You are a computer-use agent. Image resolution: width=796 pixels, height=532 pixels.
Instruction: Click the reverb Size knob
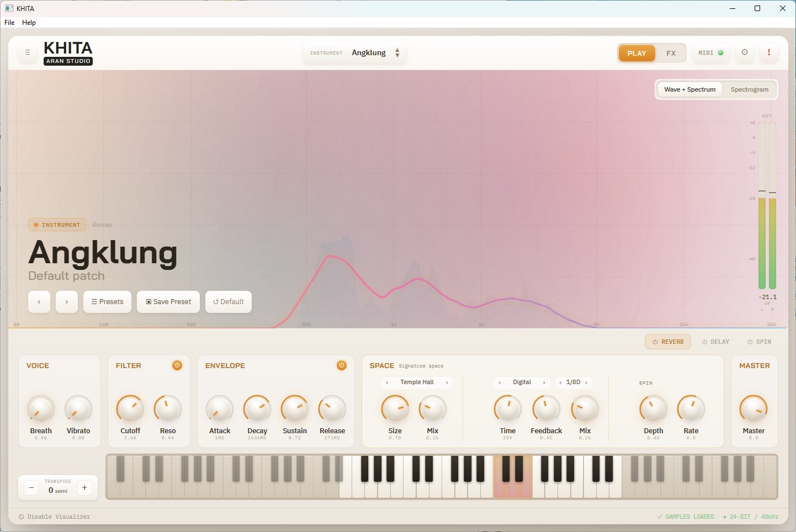[x=395, y=409]
